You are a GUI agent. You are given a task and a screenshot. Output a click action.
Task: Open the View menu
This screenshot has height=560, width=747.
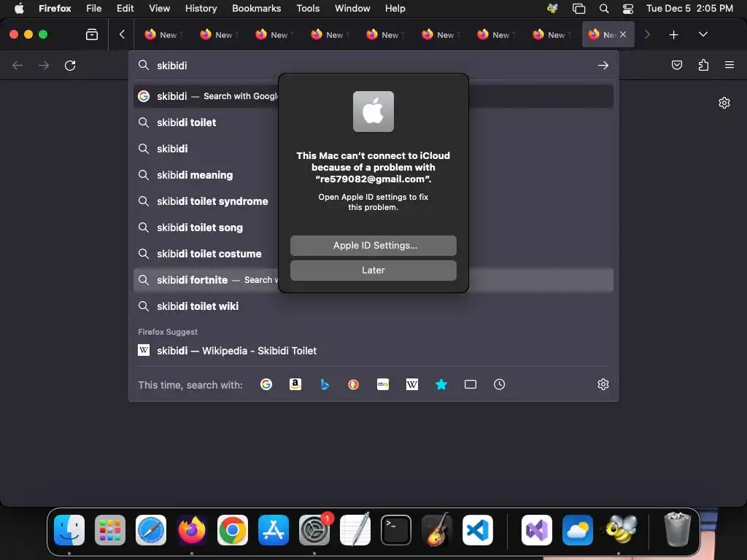(x=159, y=8)
